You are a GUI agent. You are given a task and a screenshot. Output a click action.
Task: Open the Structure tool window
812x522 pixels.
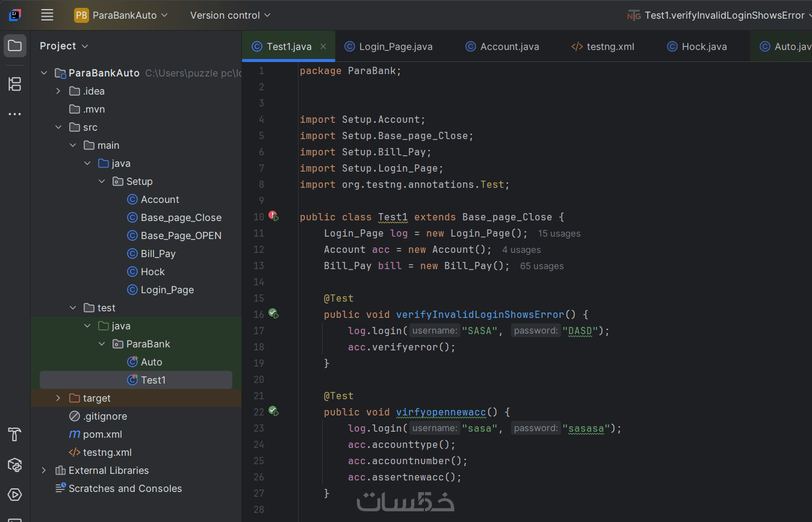tap(15, 84)
